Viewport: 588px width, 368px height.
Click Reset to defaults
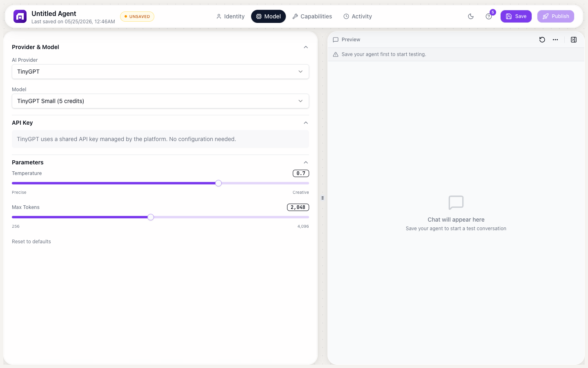click(x=31, y=242)
